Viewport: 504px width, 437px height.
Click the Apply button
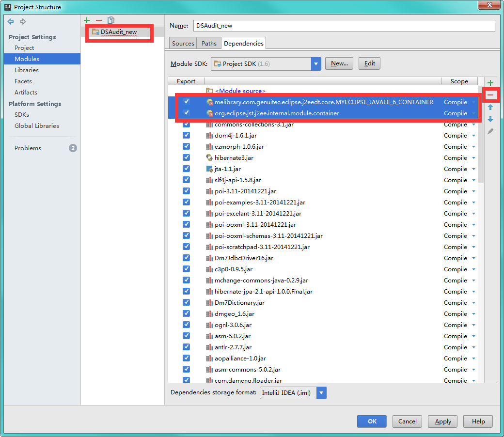[x=443, y=421]
